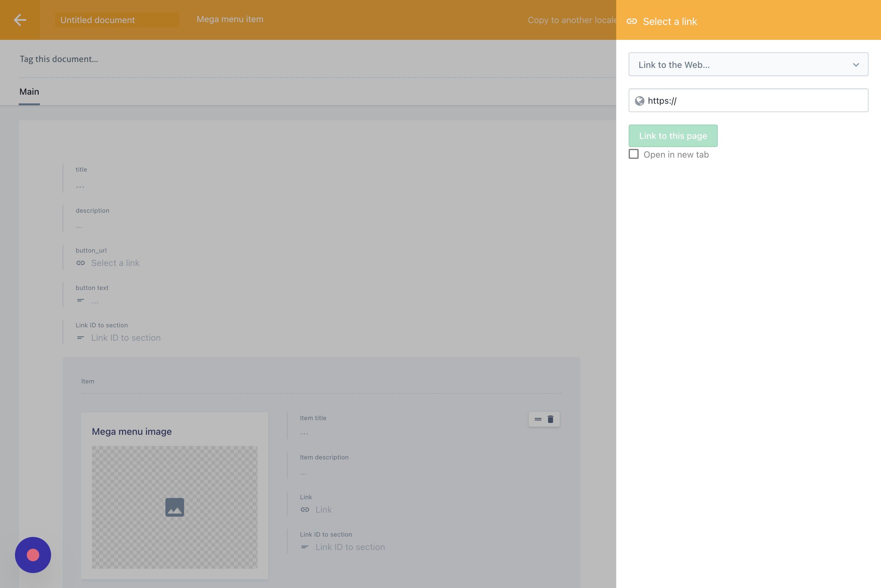Screen dimensions: 881x588
Task: Click the link icon in Item Link field
Action: click(x=305, y=510)
